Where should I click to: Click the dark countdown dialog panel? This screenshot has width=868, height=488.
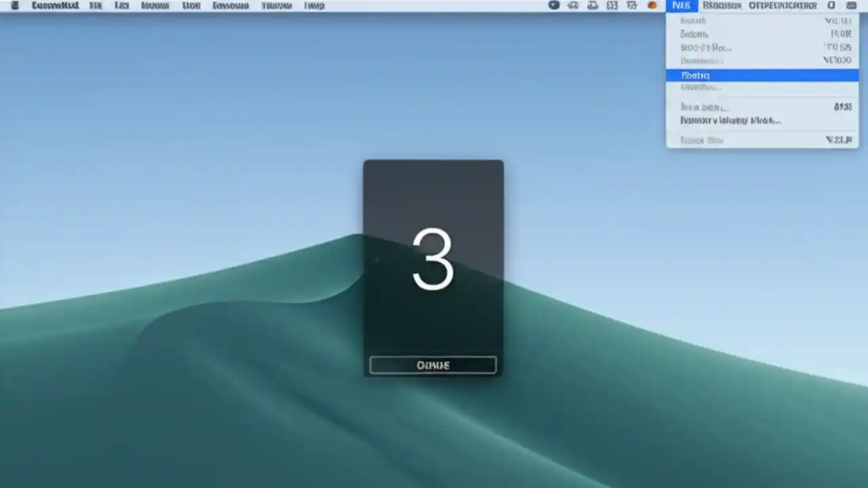(433, 268)
